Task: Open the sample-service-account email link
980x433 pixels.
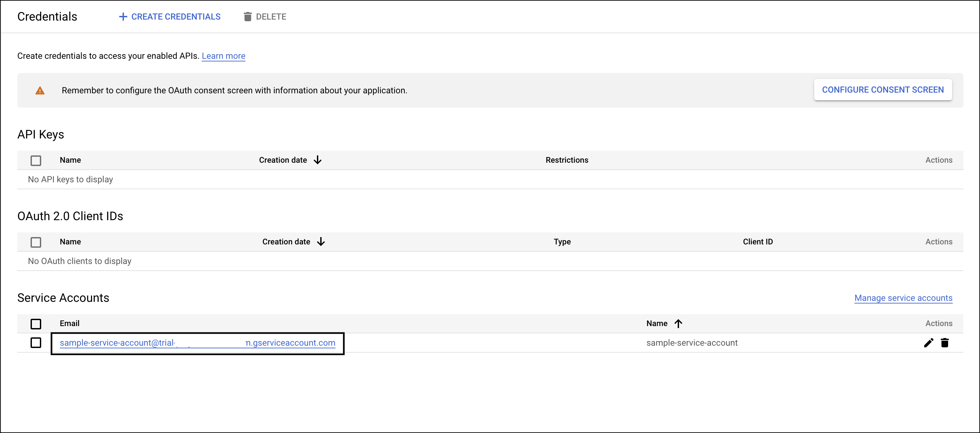Action: 197,343
